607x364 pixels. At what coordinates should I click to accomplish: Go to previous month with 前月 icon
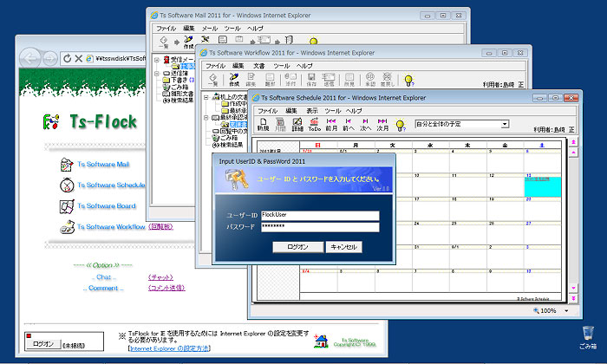[331, 126]
